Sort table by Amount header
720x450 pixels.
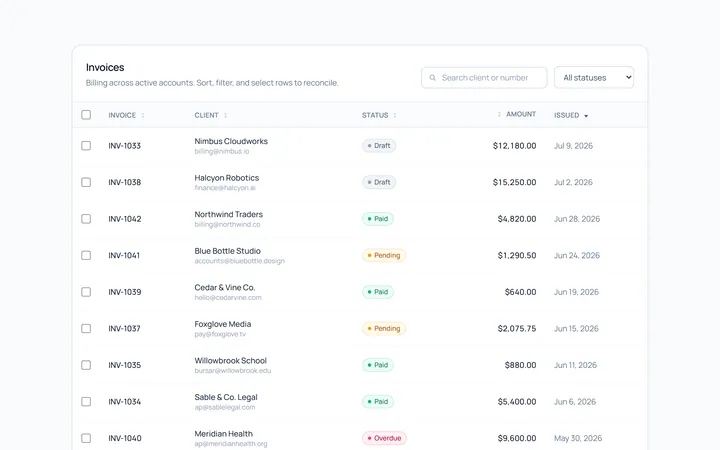(521, 114)
